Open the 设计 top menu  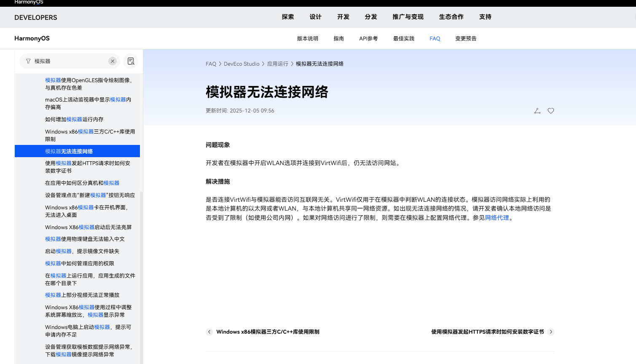point(316,17)
